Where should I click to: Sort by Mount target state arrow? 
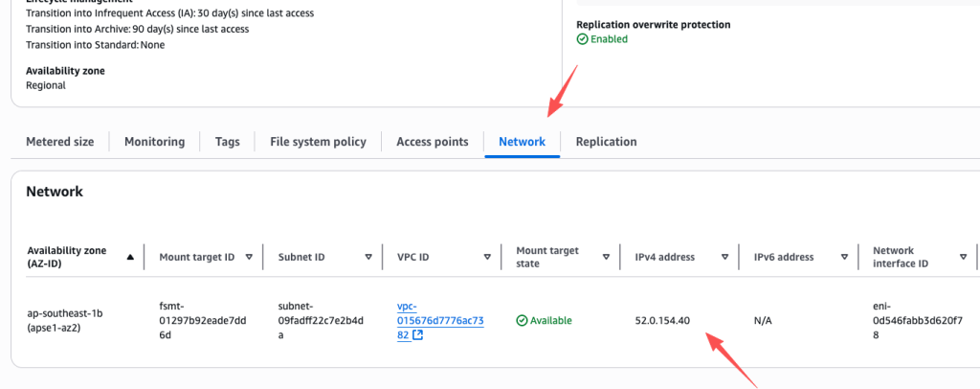tap(606, 257)
